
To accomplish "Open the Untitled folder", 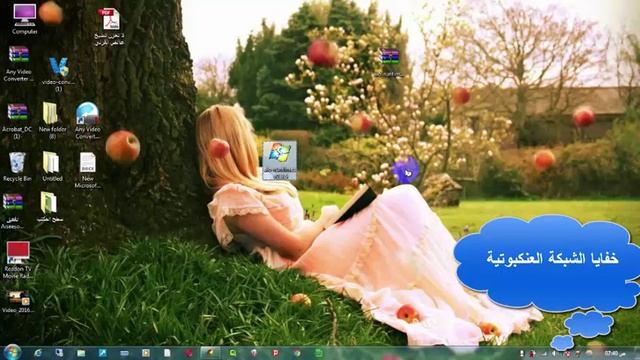I will [x=52, y=167].
